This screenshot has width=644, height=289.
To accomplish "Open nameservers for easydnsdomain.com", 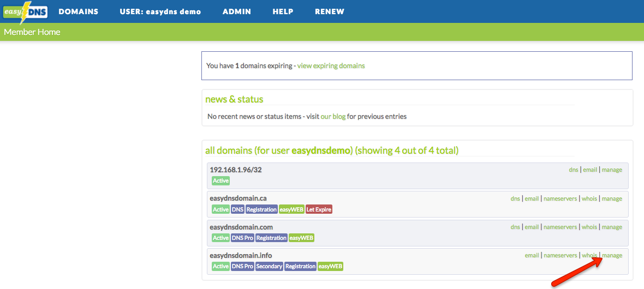I will (x=560, y=227).
